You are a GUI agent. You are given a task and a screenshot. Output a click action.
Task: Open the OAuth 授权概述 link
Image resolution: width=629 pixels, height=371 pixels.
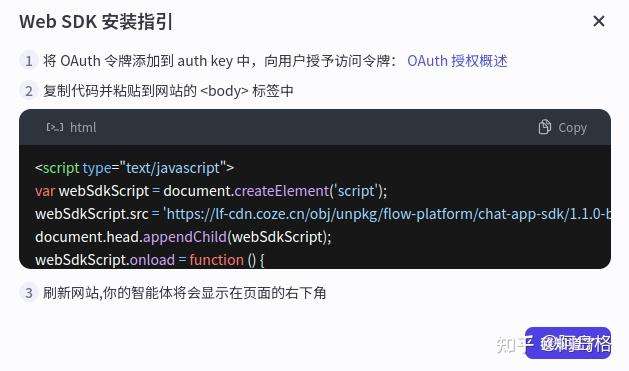tap(457, 61)
